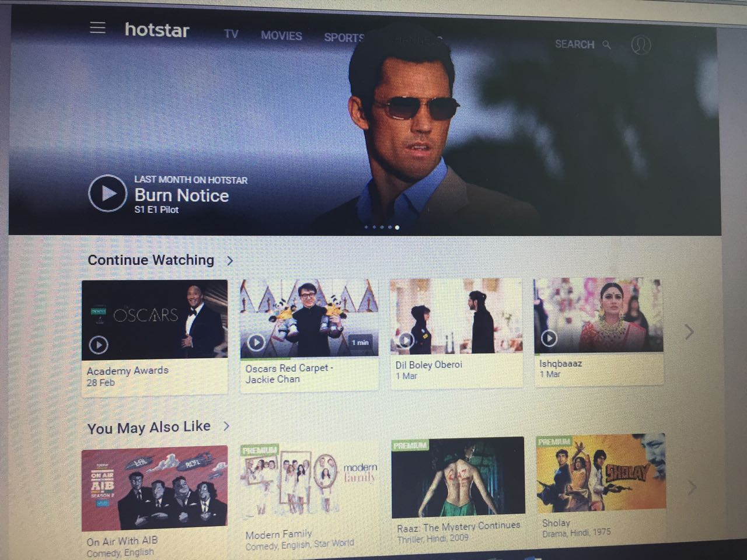Open the MOVIES menu
747x560 pixels.
click(x=281, y=36)
